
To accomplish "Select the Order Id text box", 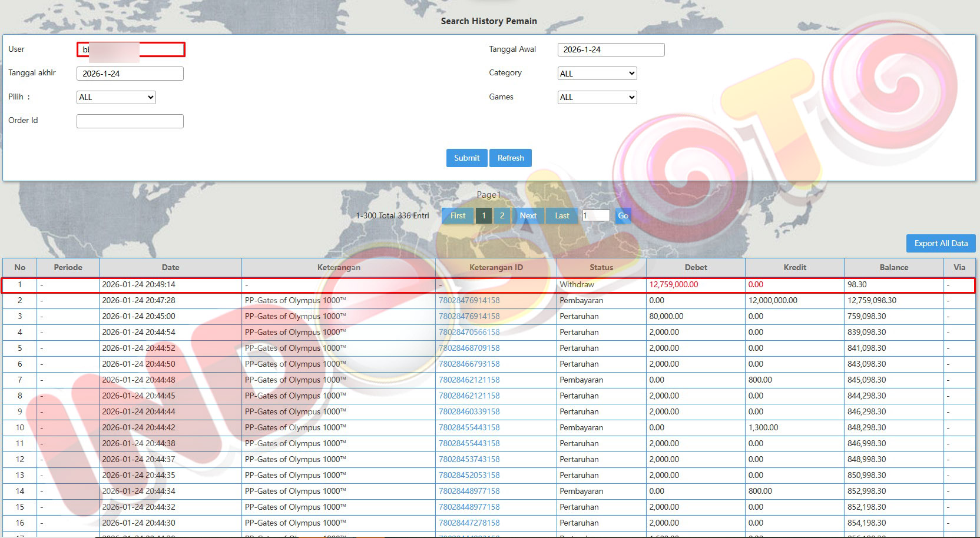I will (x=130, y=121).
